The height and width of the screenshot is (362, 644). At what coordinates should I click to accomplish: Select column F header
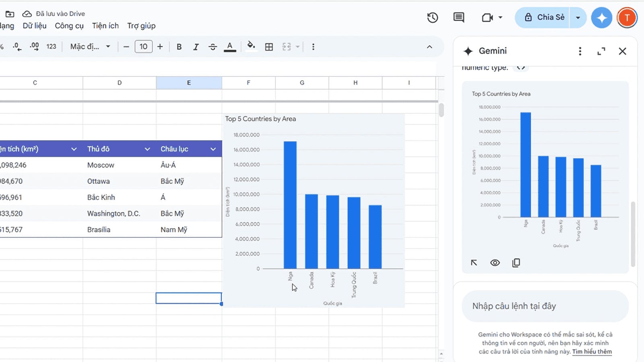pos(248,82)
